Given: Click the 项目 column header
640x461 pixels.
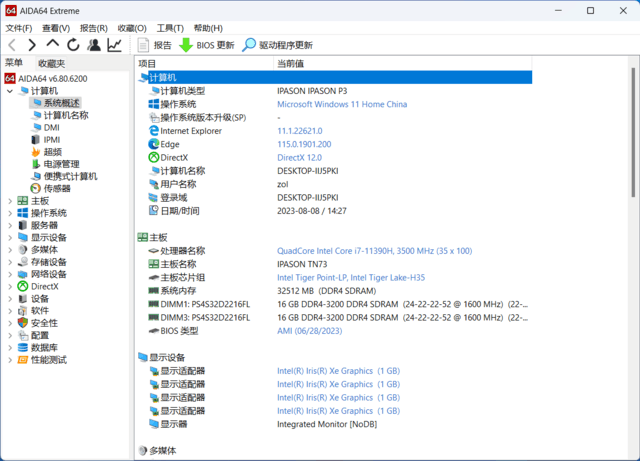Looking at the screenshot, I should 205,64.
